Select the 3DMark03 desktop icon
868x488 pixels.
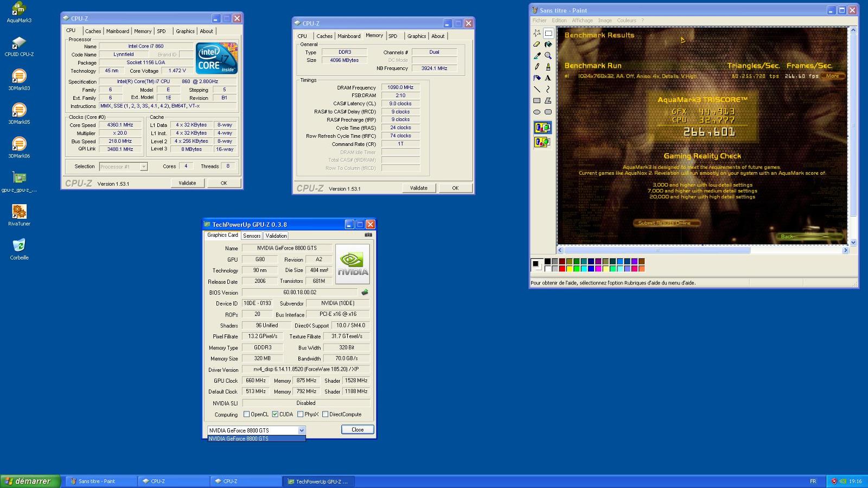(19, 80)
